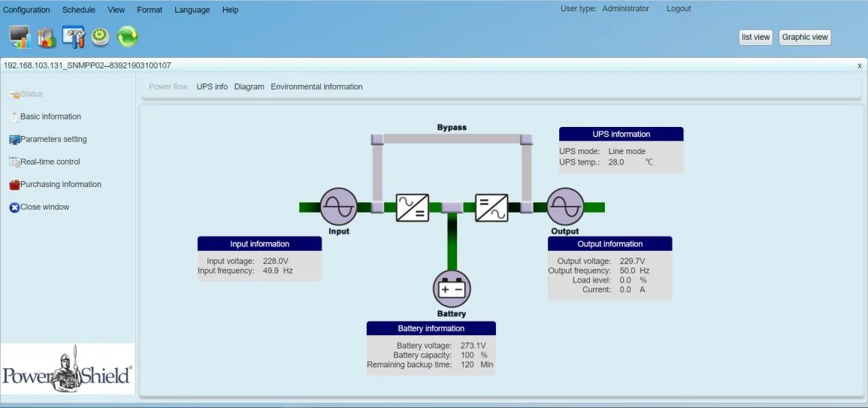Click the output frequency value 50.0 Hz
Image resolution: width=868 pixels, height=408 pixels.
coord(634,270)
